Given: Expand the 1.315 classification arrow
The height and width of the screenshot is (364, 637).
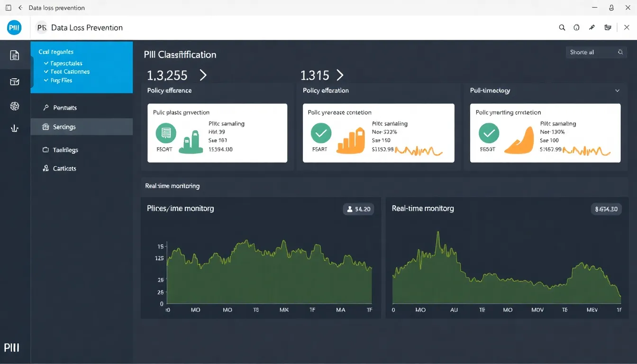Looking at the screenshot, I should (x=339, y=75).
